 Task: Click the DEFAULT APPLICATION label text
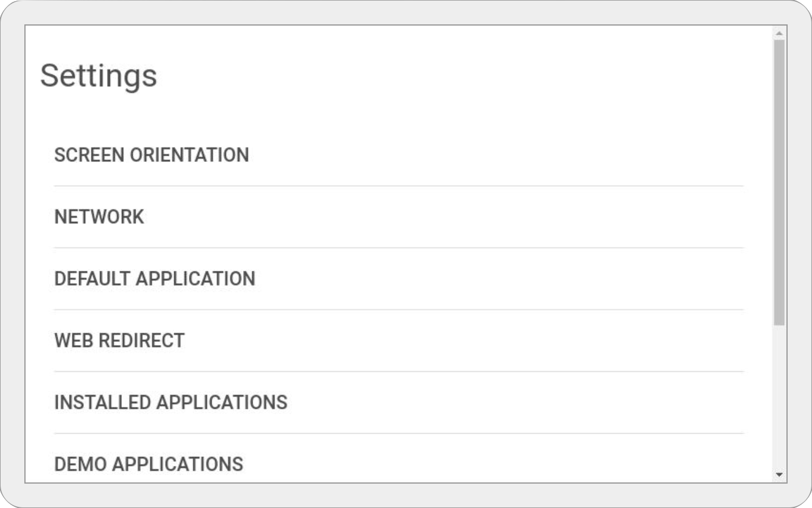[155, 279]
